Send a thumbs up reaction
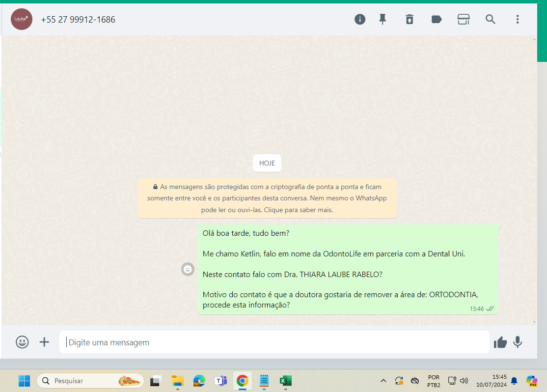This screenshot has height=392, width=547. (x=500, y=342)
